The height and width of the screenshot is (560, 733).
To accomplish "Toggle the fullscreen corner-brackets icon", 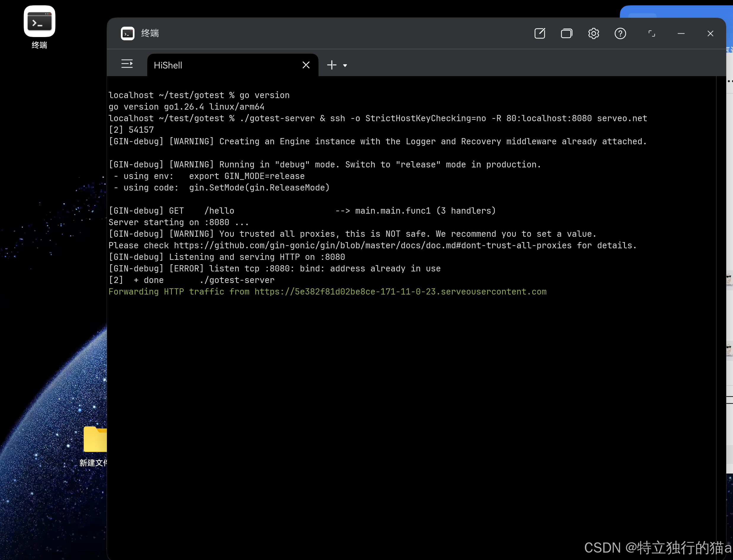I will pos(651,33).
